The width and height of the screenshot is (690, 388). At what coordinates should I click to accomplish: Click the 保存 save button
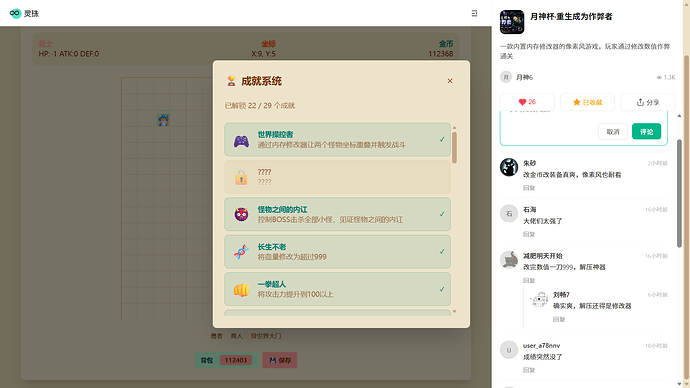pos(280,360)
